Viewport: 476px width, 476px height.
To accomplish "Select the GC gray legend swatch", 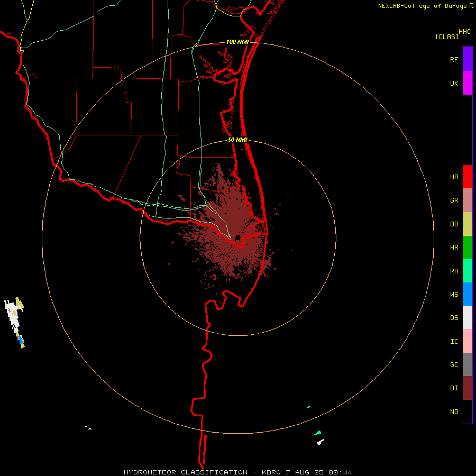I will tap(467, 364).
